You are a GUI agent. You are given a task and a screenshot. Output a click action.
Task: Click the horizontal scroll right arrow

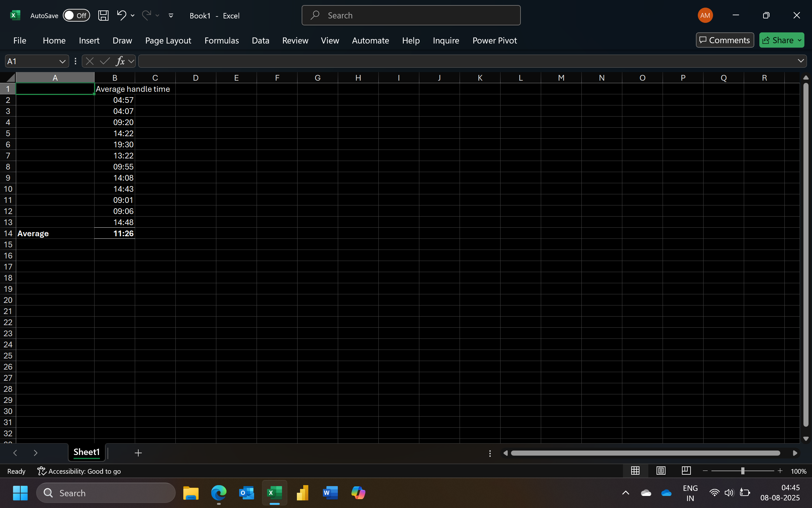(x=795, y=453)
